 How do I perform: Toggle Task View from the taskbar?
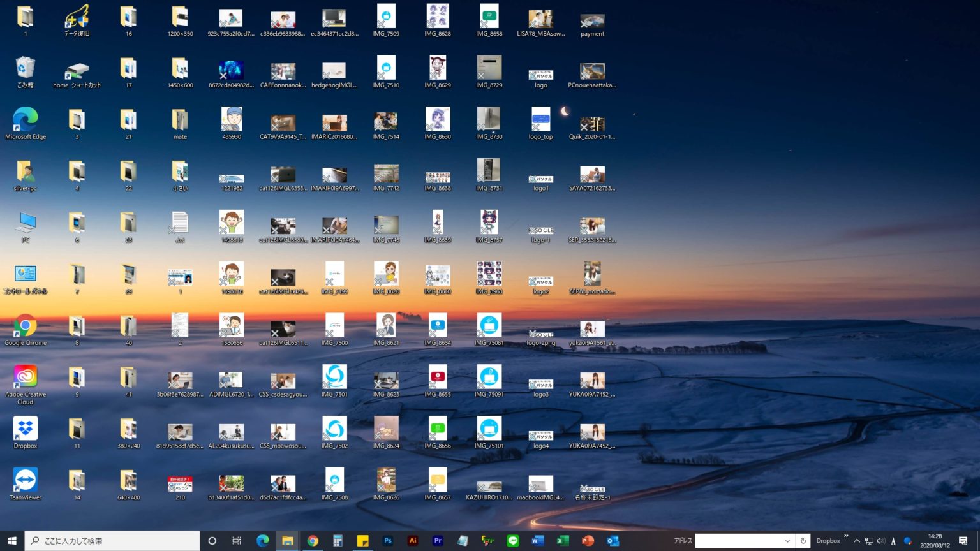click(x=237, y=541)
